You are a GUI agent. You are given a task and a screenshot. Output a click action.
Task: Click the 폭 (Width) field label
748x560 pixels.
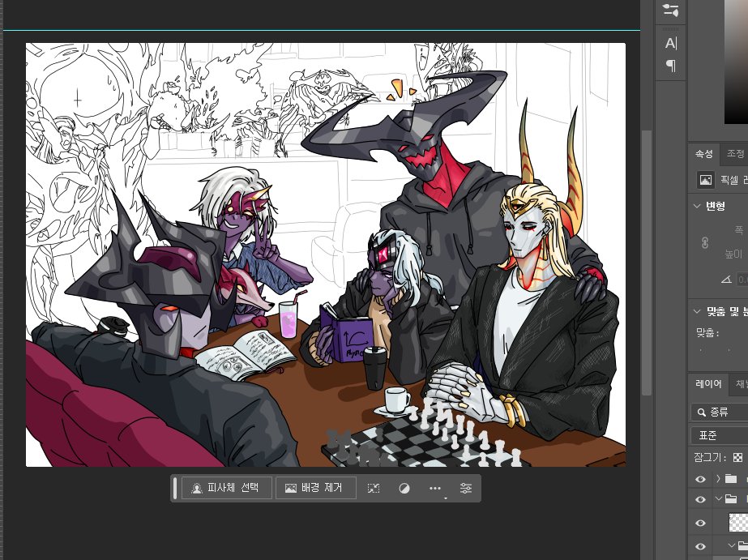tap(738, 230)
